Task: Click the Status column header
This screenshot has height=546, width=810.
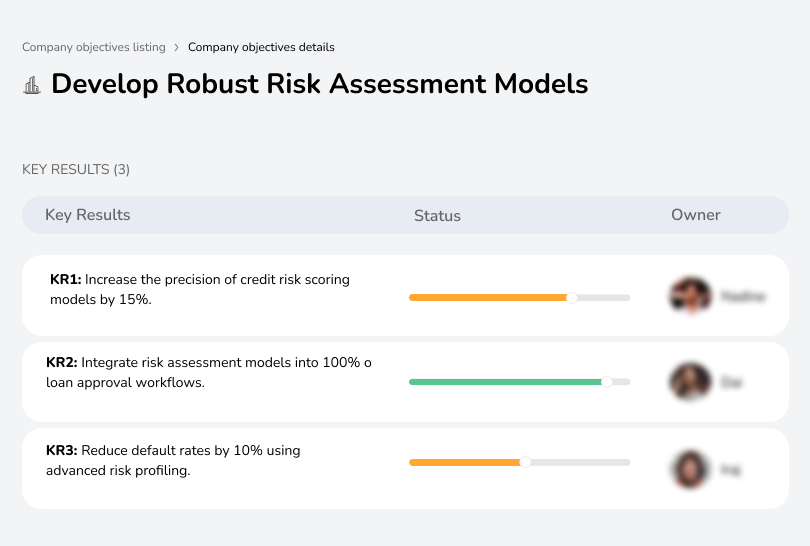Action: [x=437, y=215]
